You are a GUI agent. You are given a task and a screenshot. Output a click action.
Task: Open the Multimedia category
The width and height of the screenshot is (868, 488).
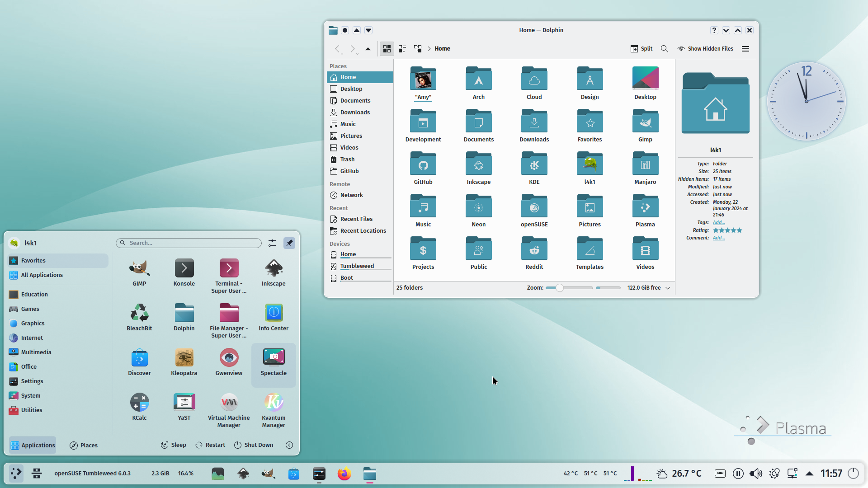point(58,352)
